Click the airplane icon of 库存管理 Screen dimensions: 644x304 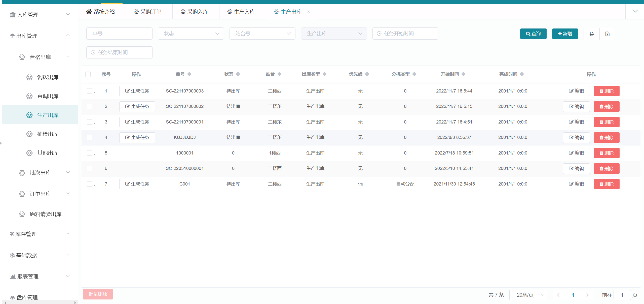coord(12,234)
